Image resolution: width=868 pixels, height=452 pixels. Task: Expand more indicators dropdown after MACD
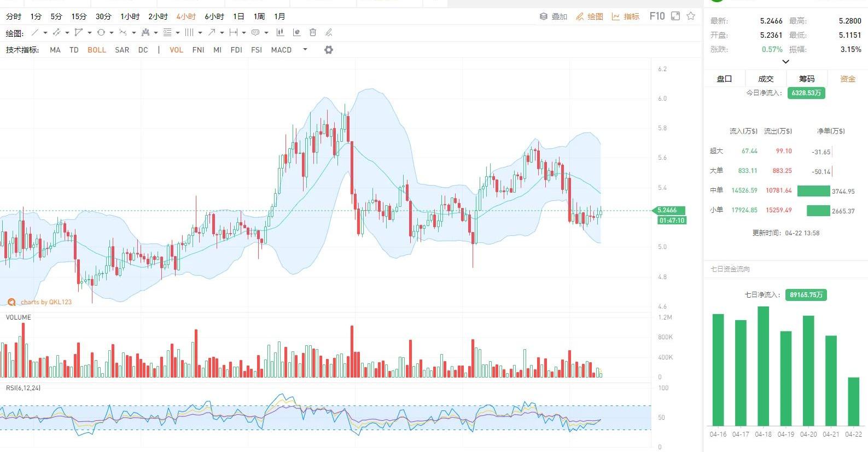coord(305,50)
